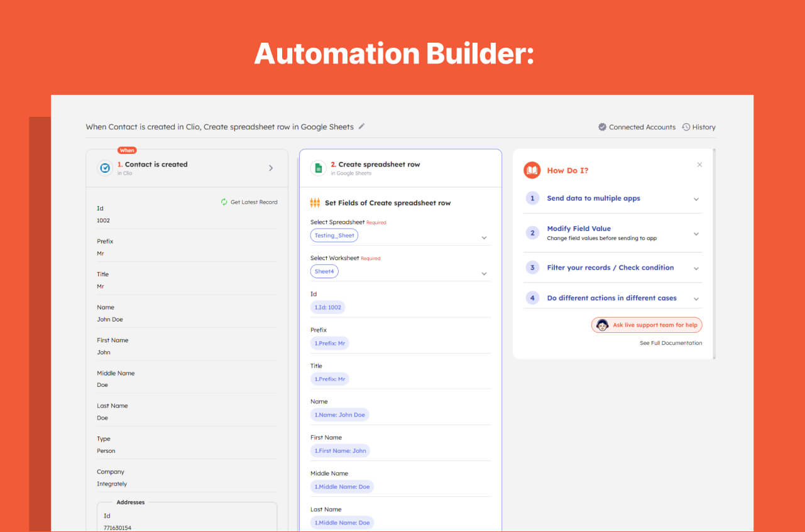
Task: Select the Testing_Sheet spreadsheet chip
Action: click(334, 236)
